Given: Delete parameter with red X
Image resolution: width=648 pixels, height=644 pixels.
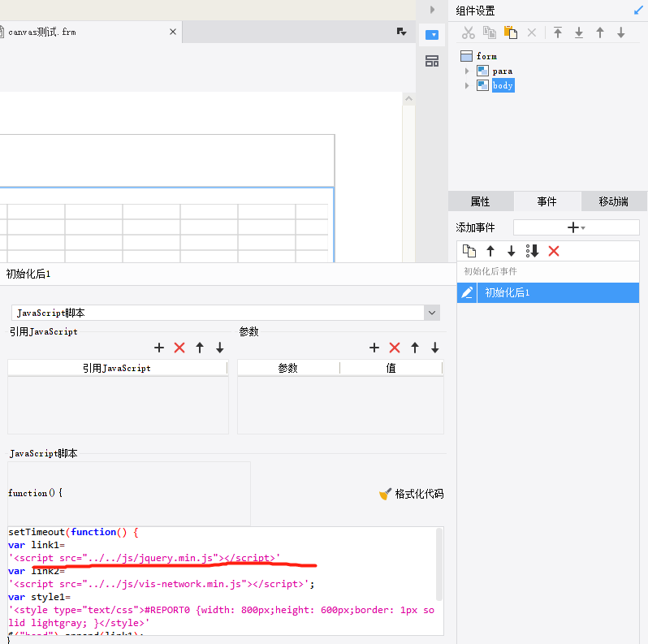Looking at the screenshot, I should coord(395,348).
